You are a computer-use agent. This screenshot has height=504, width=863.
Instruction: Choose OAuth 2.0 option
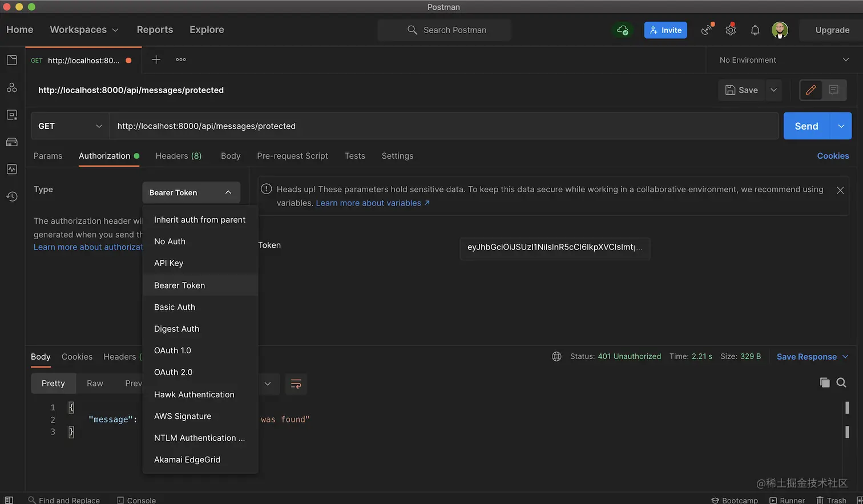pos(200,372)
